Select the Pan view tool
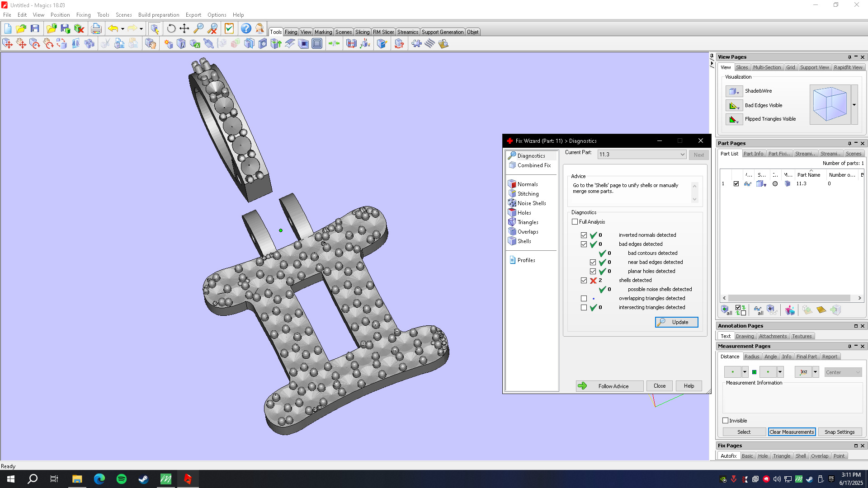The image size is (868, 488). pyautogui.click(x=184, y=29)
